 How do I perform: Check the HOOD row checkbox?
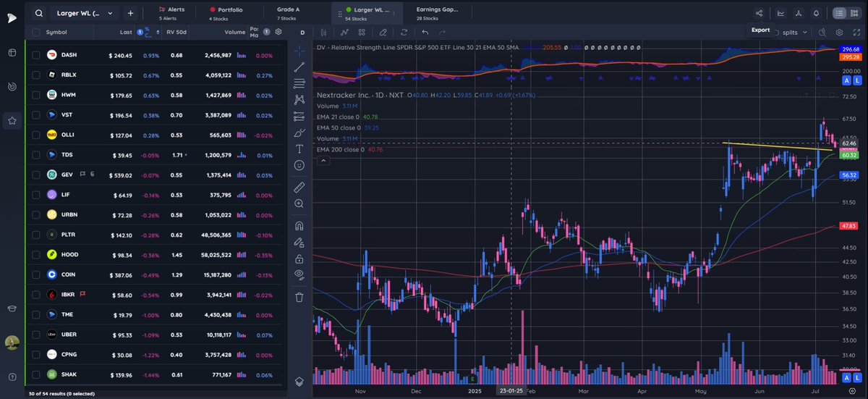click(x=36, y=255)
